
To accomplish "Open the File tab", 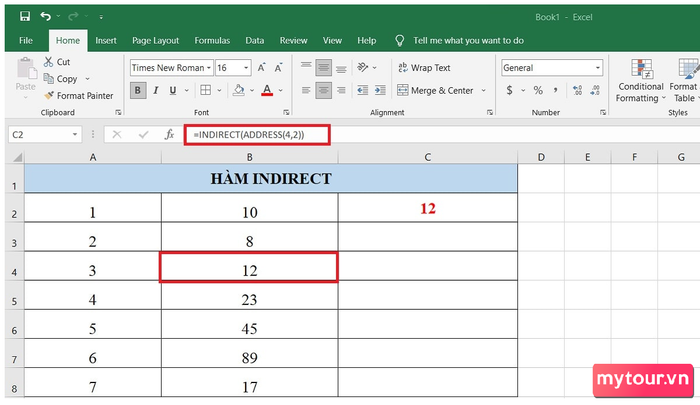I will [26, 41].
